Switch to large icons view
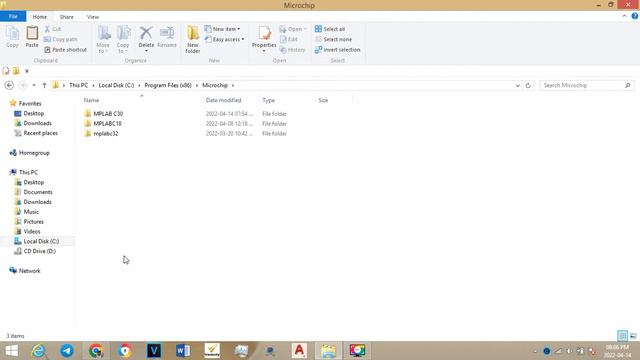640x360 pixels. coord(633,336)
